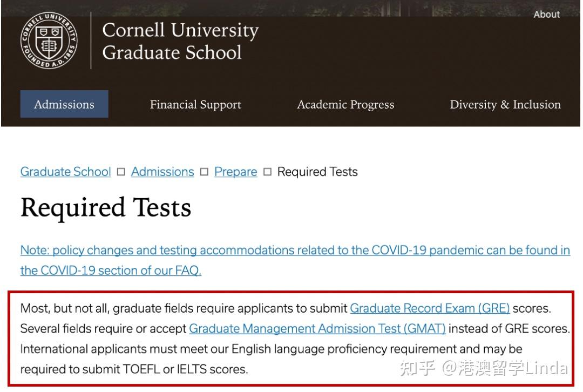583x392 pixels.
Task: Visit the Graduate Management Admission Test (GMAT) link
Action: click(317, 328)
